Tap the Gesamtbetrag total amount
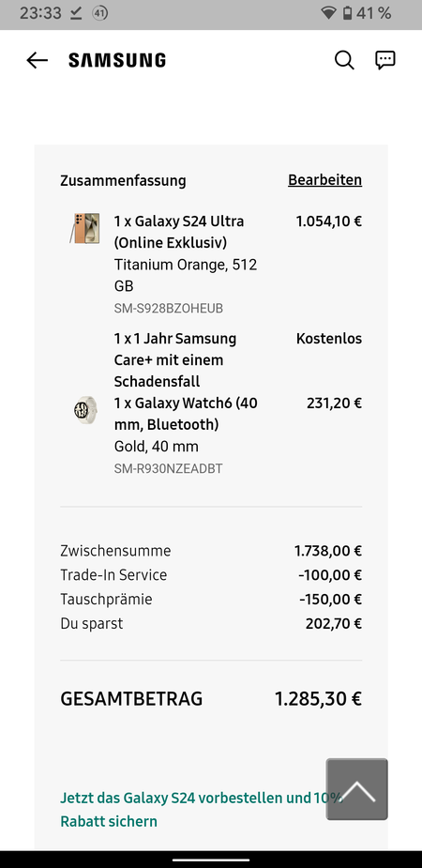The image size is (422, 868). [x=318, y=698]
